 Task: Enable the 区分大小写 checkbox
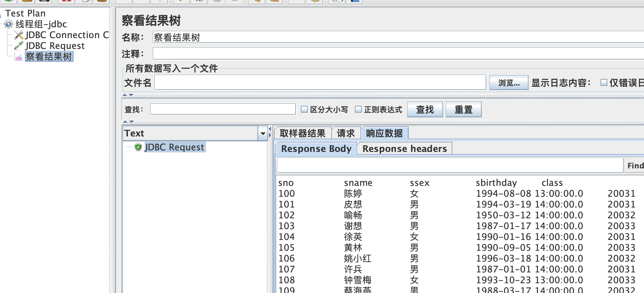coord(304,109)
